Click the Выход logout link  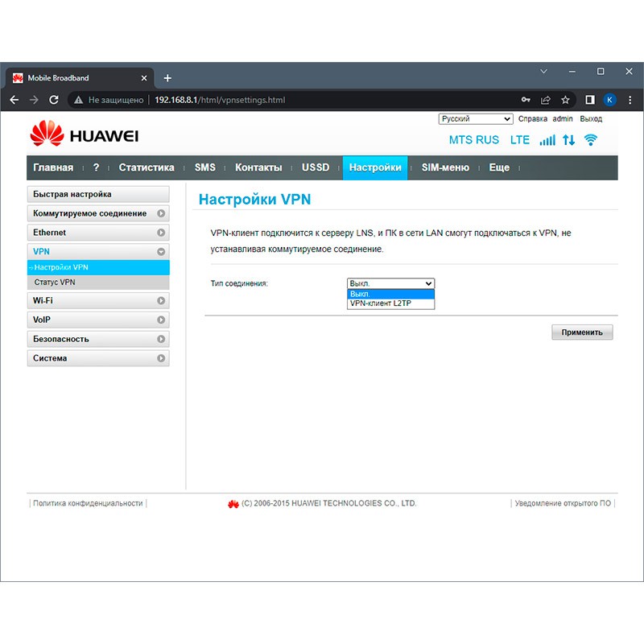(x=591, y=119)
